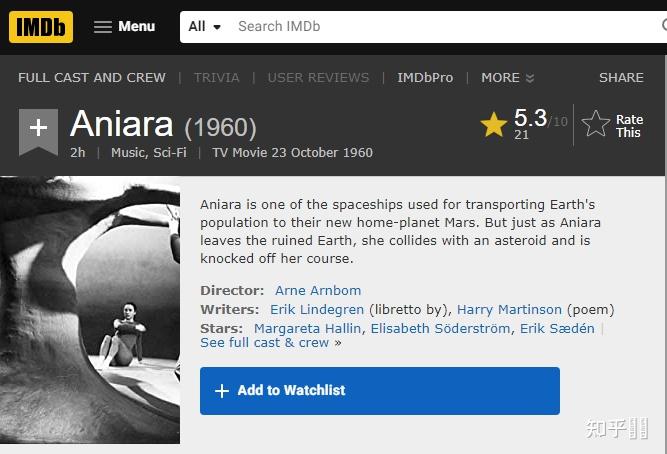667x454 pixels.
Task: Click the bookmark plus ribbon beside Aniara
Action: click(38, 131)
